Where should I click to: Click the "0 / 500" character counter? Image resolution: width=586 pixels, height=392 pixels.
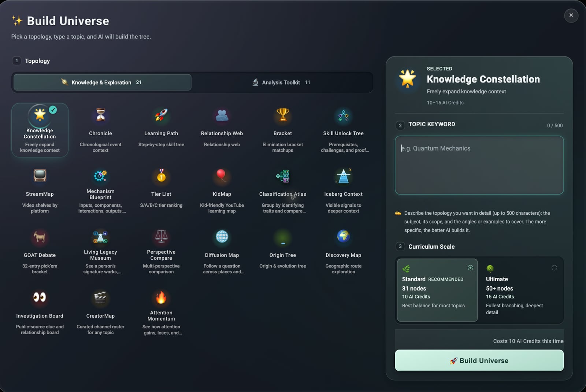555,125
